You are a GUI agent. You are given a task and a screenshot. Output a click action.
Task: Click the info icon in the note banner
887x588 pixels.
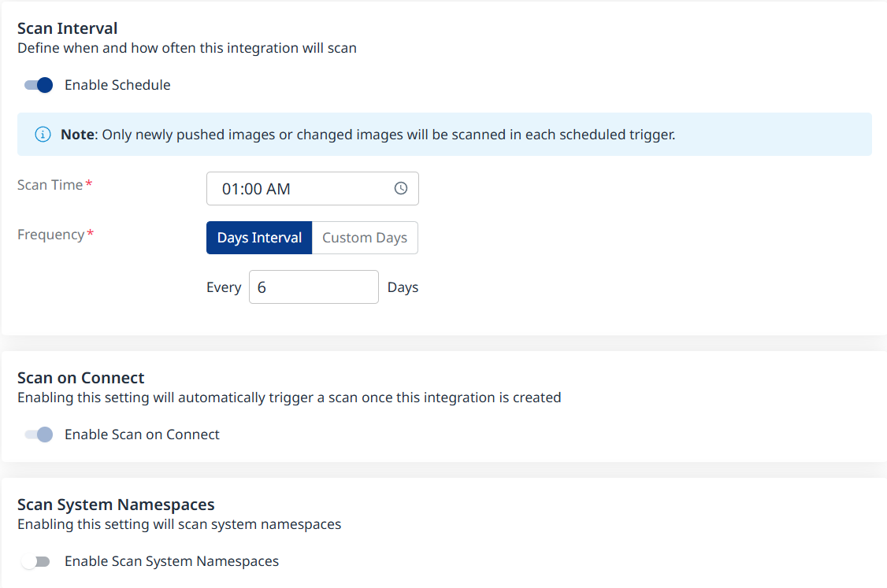point(43,135)
